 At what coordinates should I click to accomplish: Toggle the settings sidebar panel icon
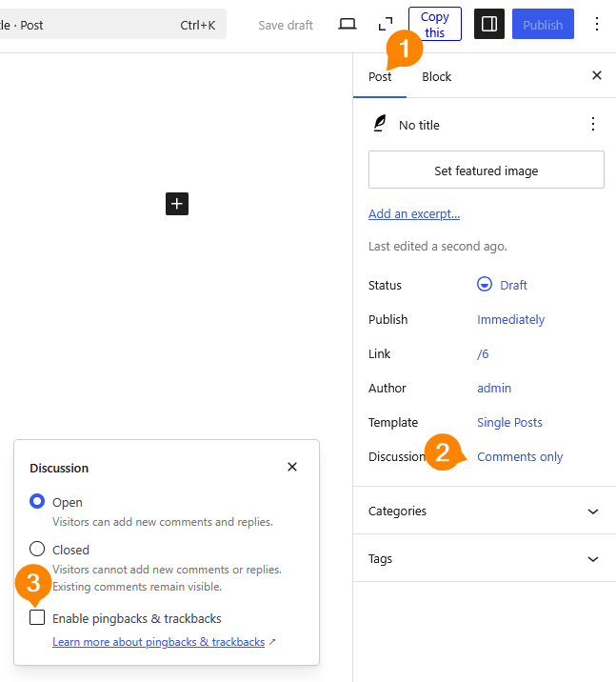click(x=489, y=24)
